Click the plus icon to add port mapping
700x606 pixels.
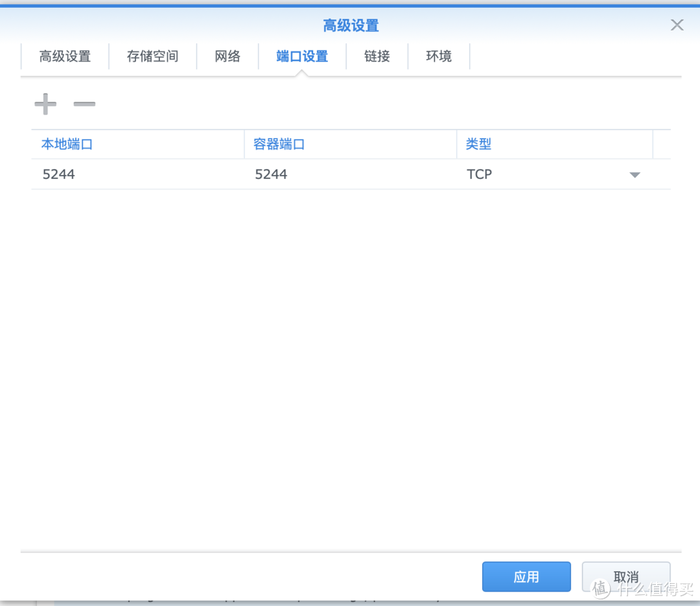[45, 104]
